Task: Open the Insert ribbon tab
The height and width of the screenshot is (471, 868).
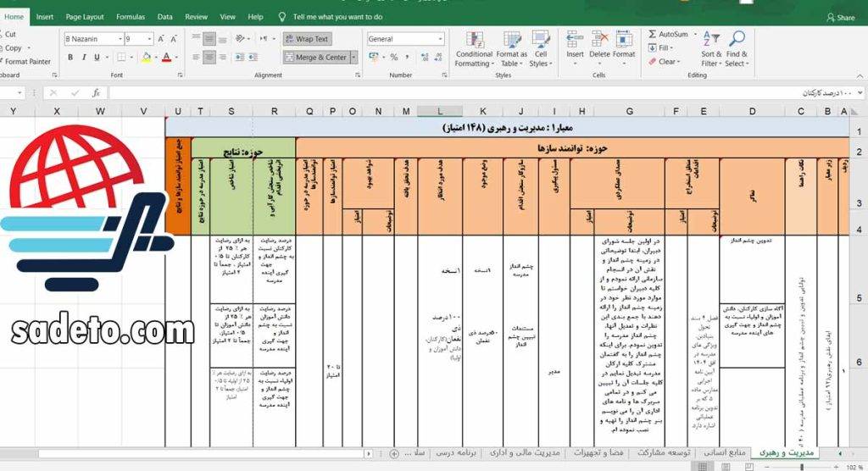Action: coord(45,17)
